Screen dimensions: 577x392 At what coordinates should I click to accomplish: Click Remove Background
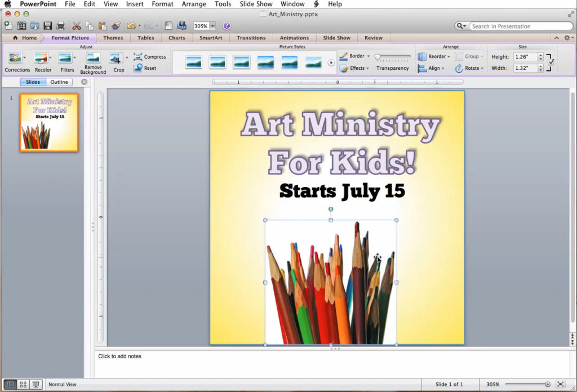[x=92, y=61]
